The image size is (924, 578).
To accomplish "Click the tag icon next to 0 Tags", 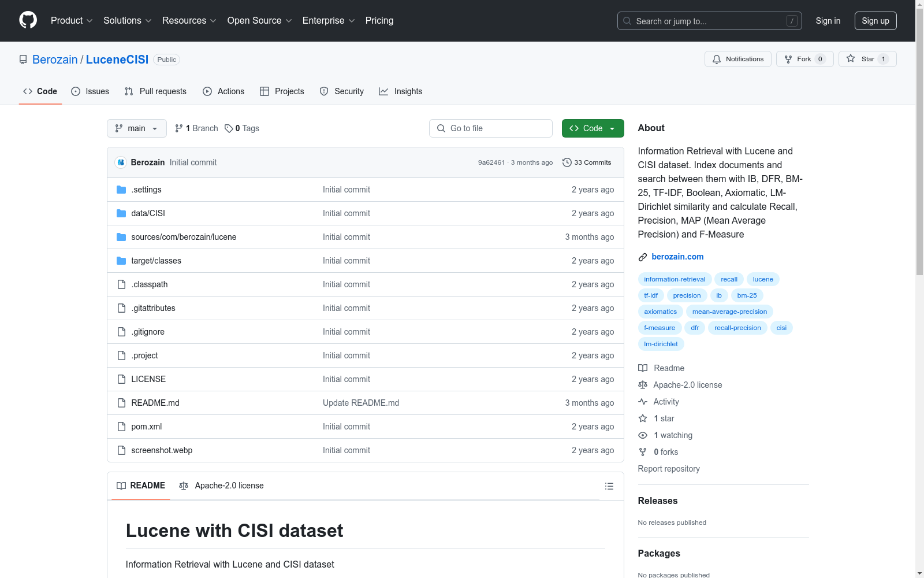I will pyautogui.click(x=229, y=128).
